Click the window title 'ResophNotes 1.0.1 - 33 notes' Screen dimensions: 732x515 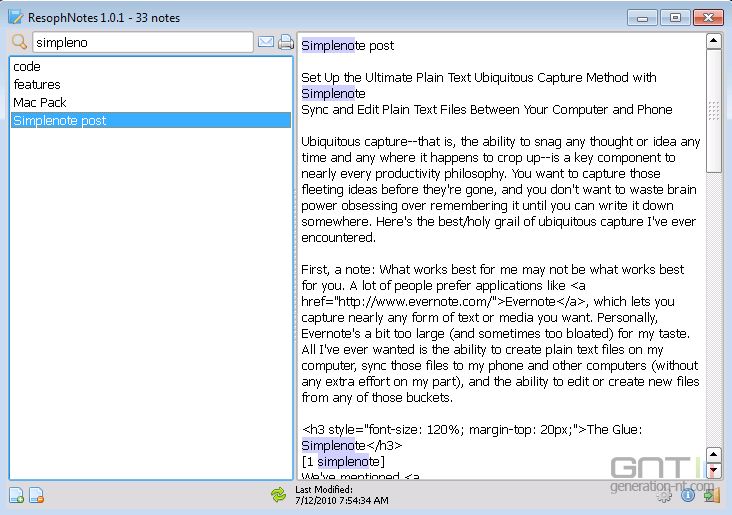point(104,18)
